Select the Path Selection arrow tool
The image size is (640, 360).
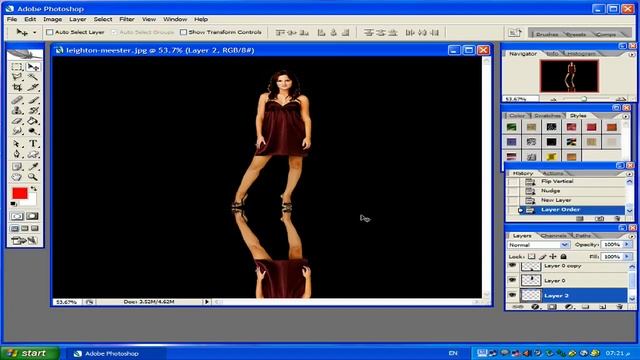(17, 144)
